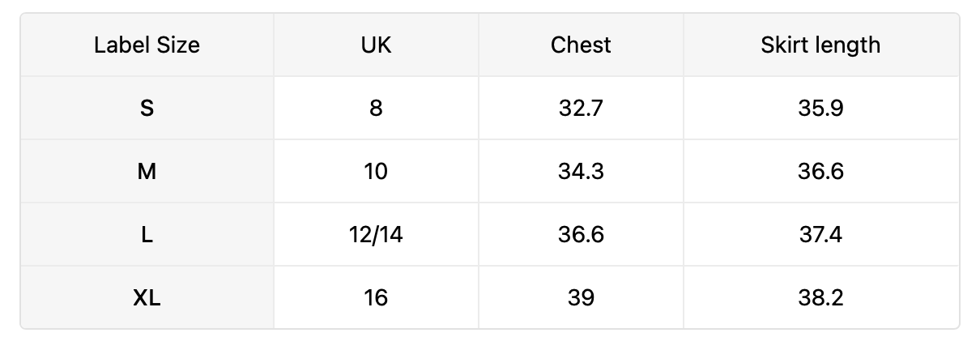
Task: Click the 12/14 UK size cell
Action: click(376, 234)
